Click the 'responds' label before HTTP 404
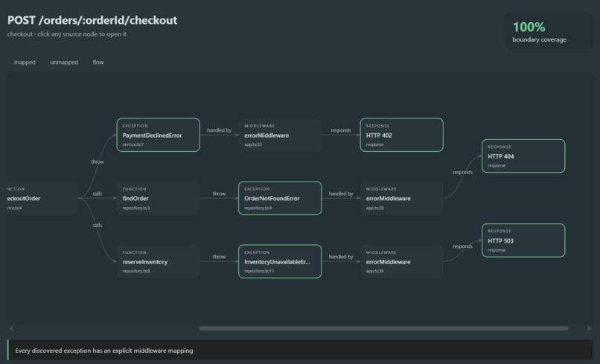The width and height of the screenshot is (600, 364). pyautogui.click(x=462, y=172)
